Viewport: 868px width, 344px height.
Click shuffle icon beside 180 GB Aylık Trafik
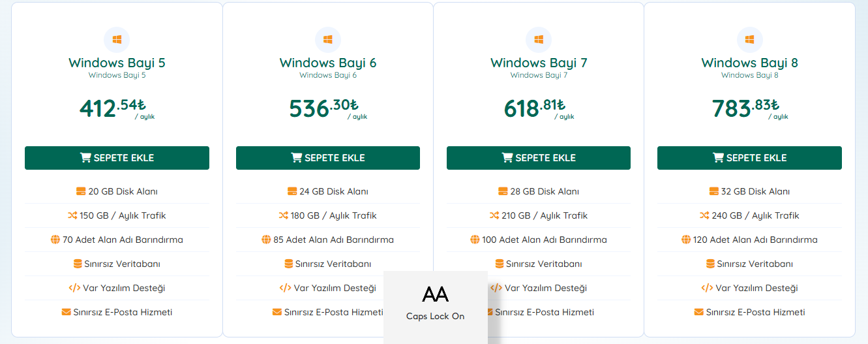pyautogui.click(x=283, y=215)
